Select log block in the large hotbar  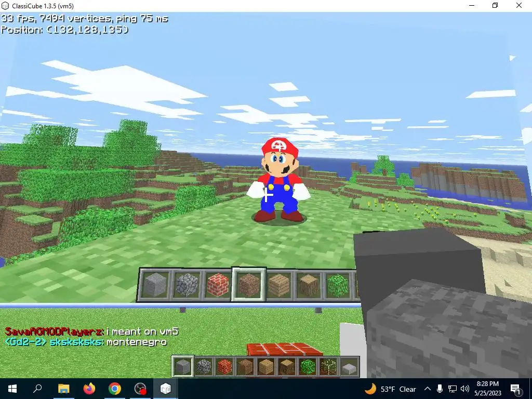click(x=309, y=285)
